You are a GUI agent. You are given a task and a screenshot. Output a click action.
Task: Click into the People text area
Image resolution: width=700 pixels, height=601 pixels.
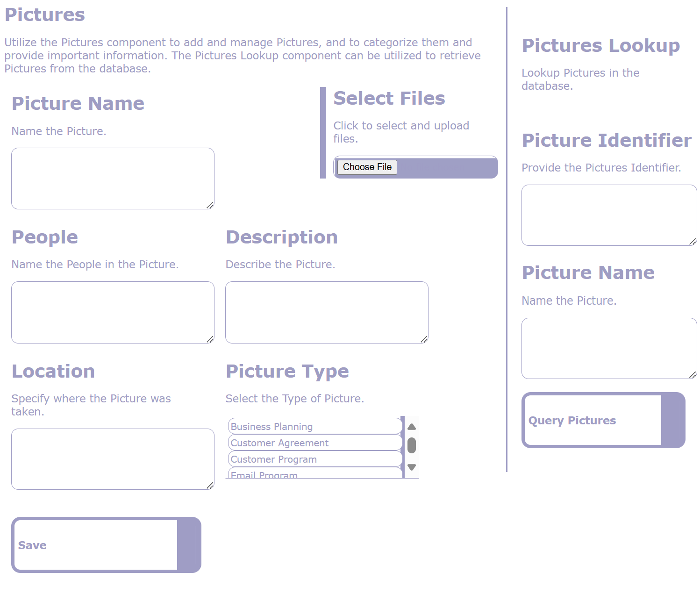[x=113, y=312]
